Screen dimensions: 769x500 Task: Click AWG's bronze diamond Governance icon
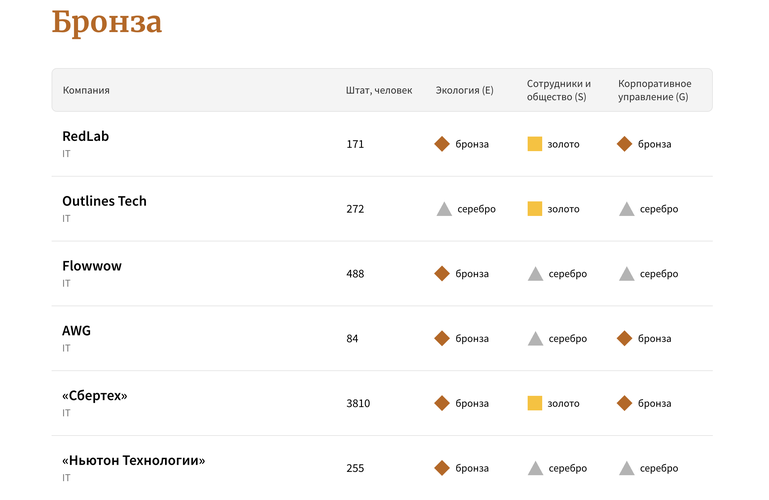tap(625, 339)
